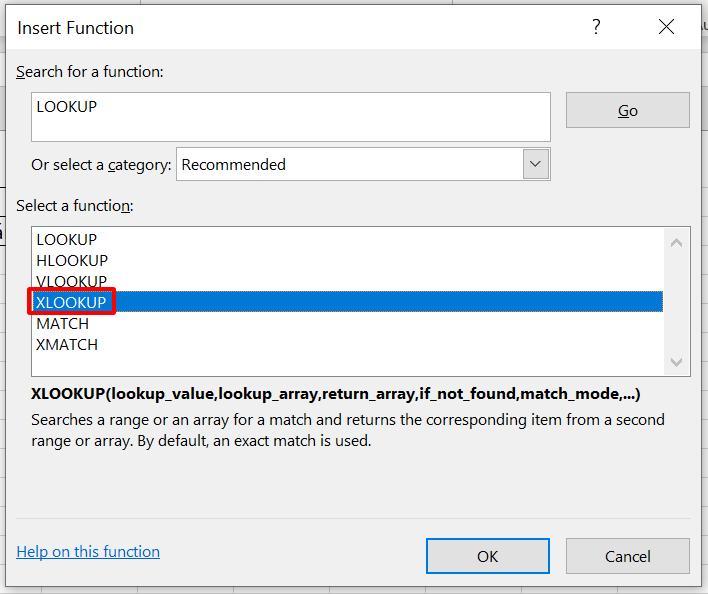Click the function list scroll up arrow
Screen dimensions: 708x594
tap(677, 242)
